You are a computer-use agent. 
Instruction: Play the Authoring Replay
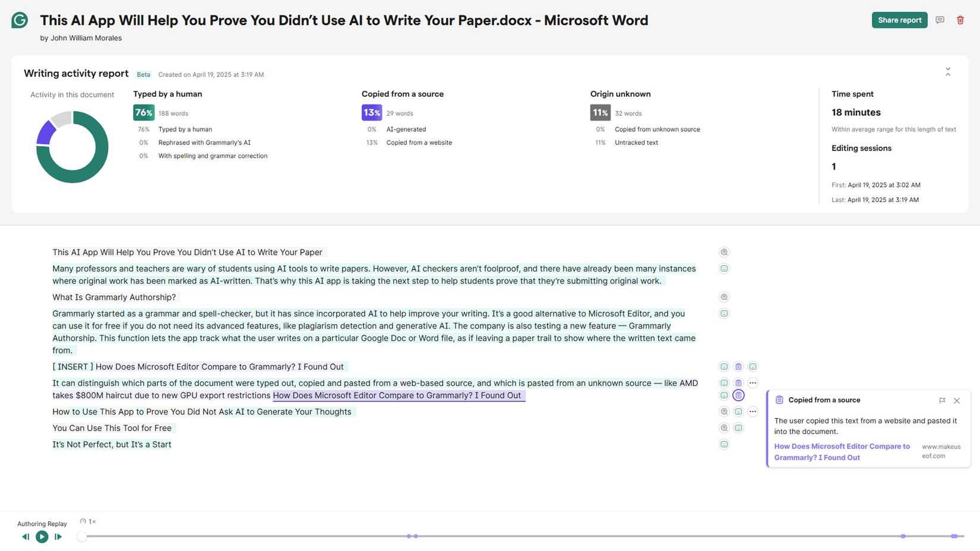(42, 537)
